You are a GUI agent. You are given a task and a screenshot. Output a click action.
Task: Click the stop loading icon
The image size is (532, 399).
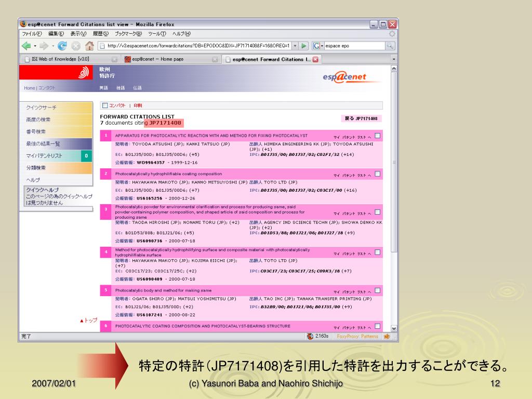pyautogui.click(x=76, y=46)
